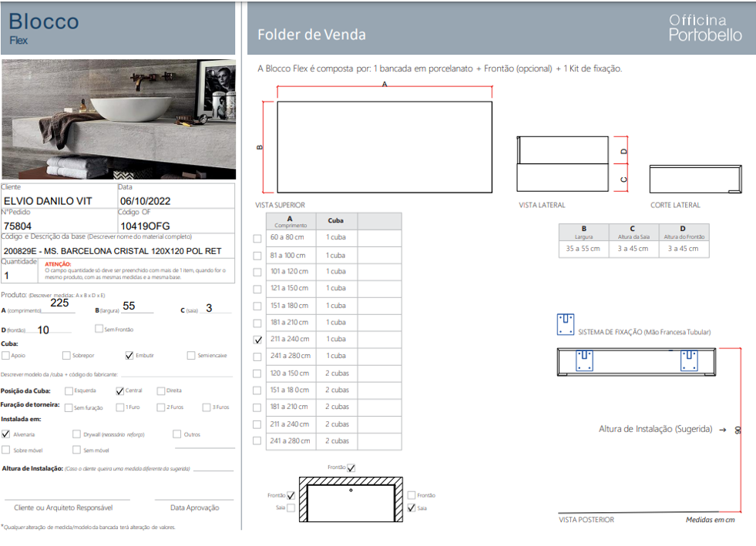
Task: Set cuba position to Esquerda
Action: tap(69, 391)
